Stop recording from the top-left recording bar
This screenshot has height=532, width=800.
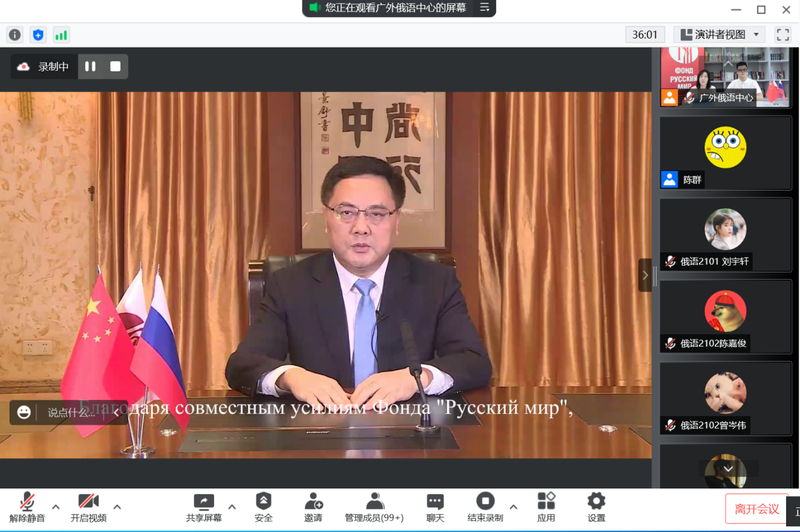coord(115,66)
